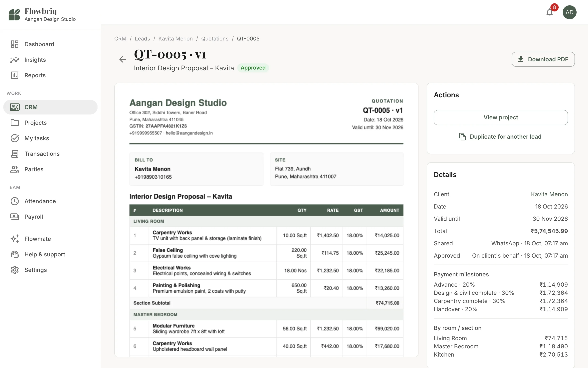
Task: Open the Projects folder icon
Action: click(14, 123)
